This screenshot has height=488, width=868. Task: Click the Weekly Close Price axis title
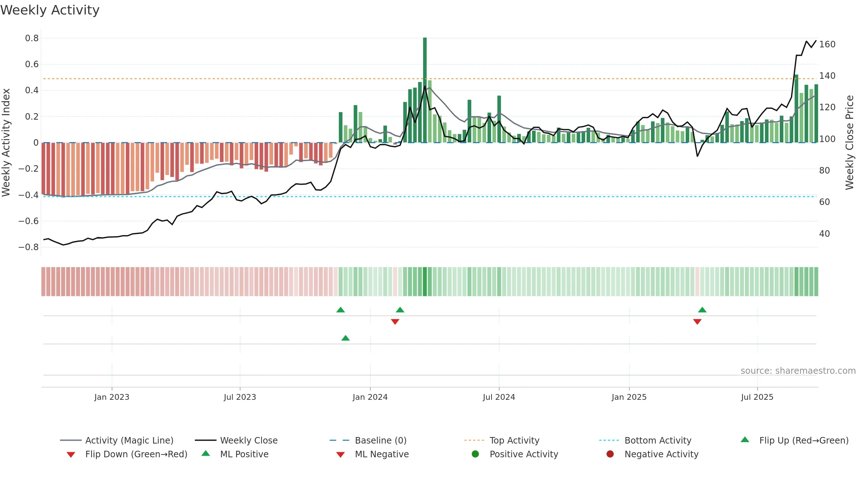[x=850, y=142]
